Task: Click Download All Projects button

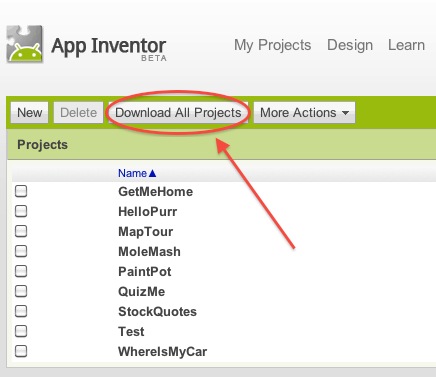Action: click(x=178, y=113)
